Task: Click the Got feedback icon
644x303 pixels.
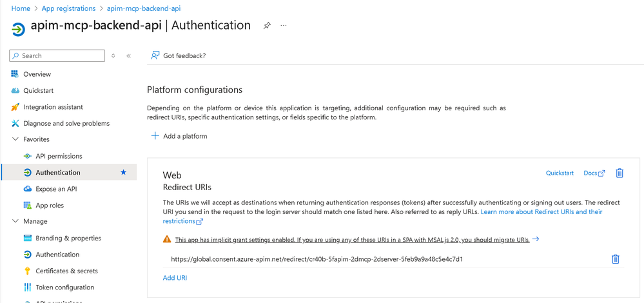Action: tap(155, 55)
